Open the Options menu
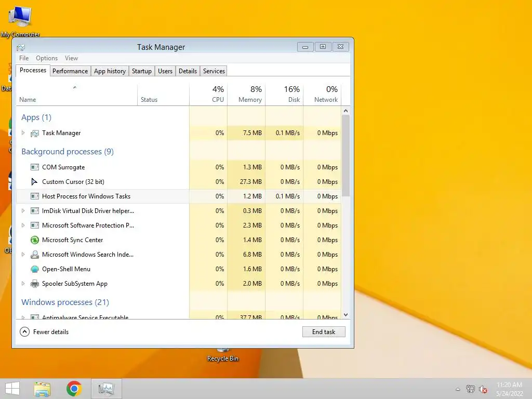Screen dimensions: 532x399 point(47,58)
